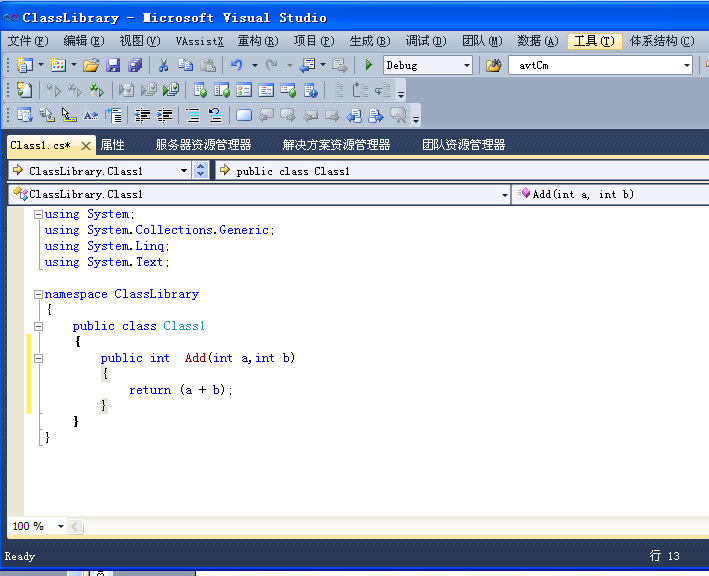Screen dimensions: 709x576
Task: Open the ClassLibrary.Class1 type navigation dropdown
Action: pyautogui.click(x=505, y=194)
